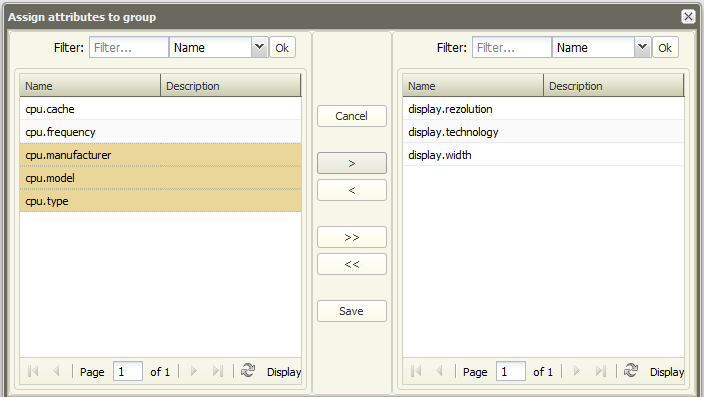This screenshot has height=397, width=704.
Task: Go to previous page in left list
Action: point(56,371)
